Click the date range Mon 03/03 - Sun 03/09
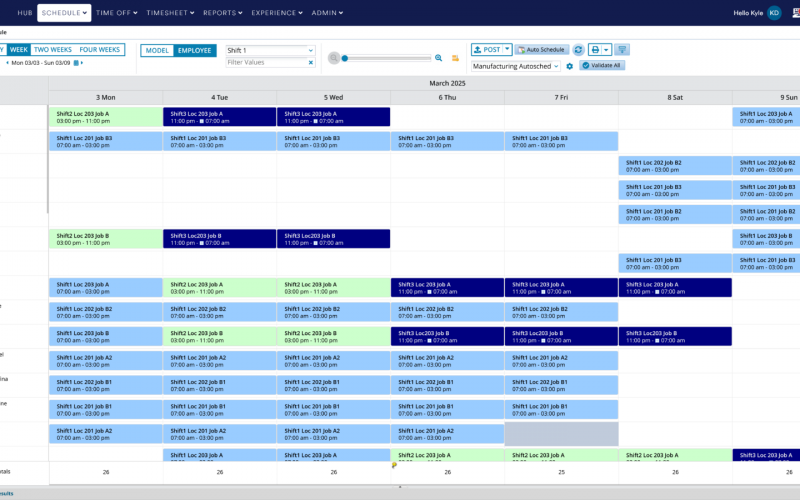The height and width of the screenshot is (500, 800). click(x=41, y=63)
